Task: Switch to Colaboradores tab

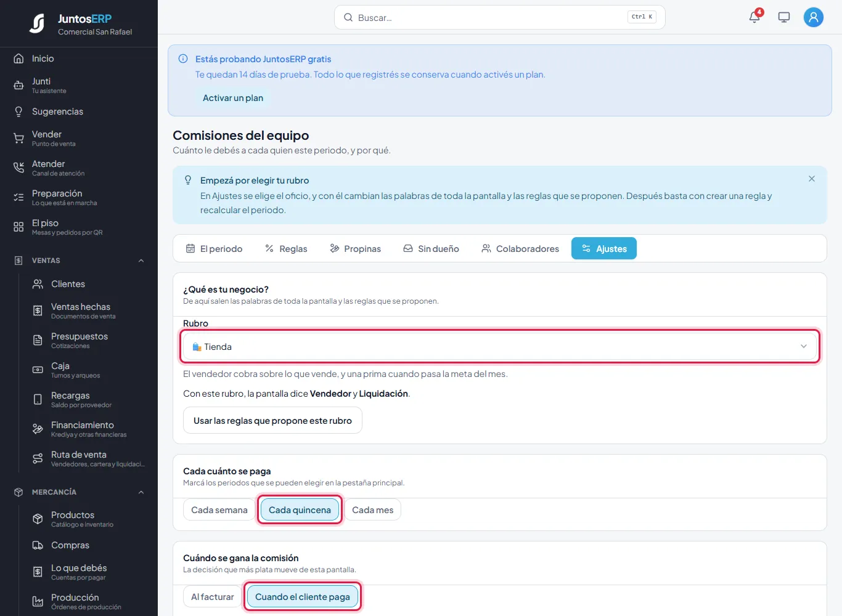Action: pos(520,249)
